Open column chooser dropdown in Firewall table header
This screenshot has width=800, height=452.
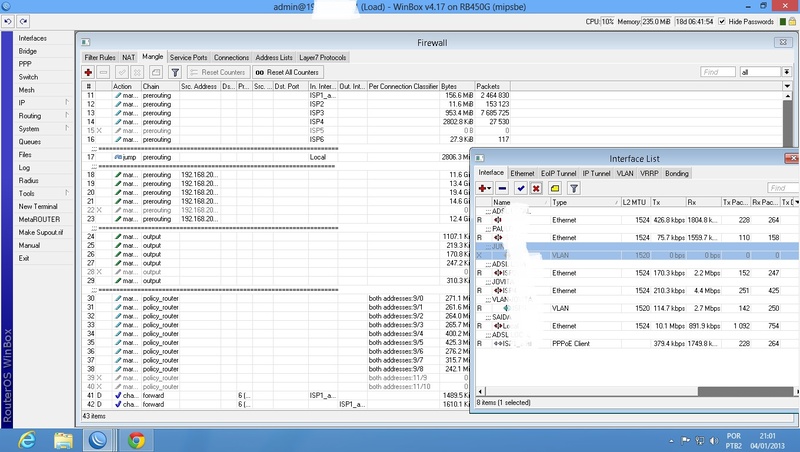tap(787, 86)
